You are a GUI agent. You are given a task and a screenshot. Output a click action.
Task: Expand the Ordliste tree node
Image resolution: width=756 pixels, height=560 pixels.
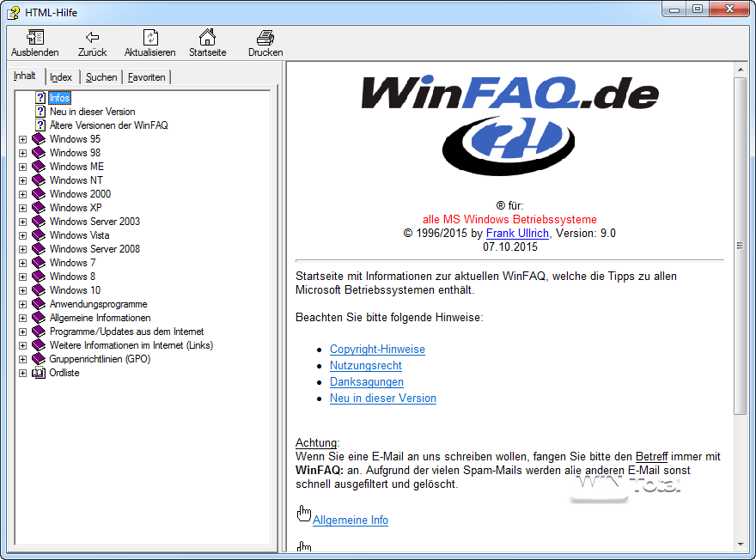pyautogui.click(x=22, y=373)
